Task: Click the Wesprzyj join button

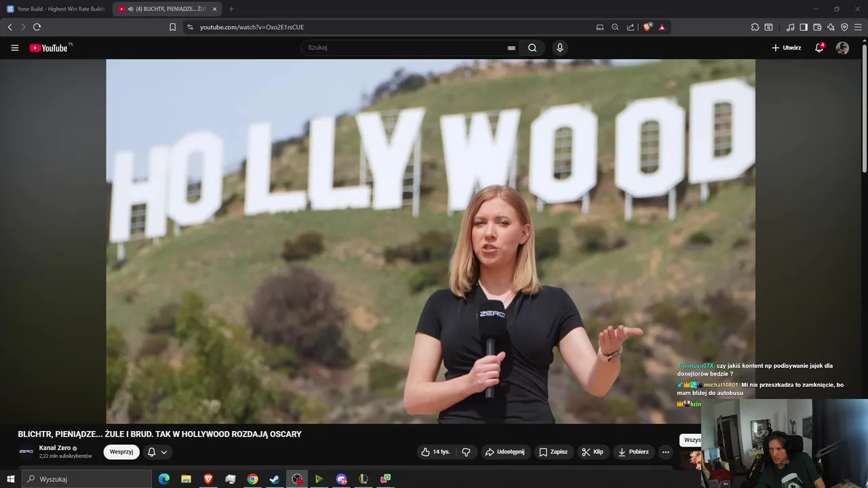Action: tap(121, 452)
